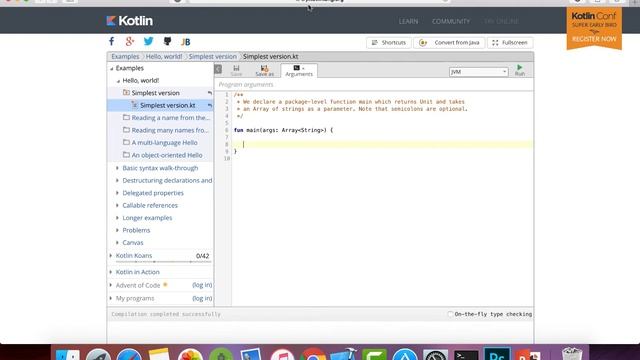Open the JetBrains JB icon

click(186, 42)
